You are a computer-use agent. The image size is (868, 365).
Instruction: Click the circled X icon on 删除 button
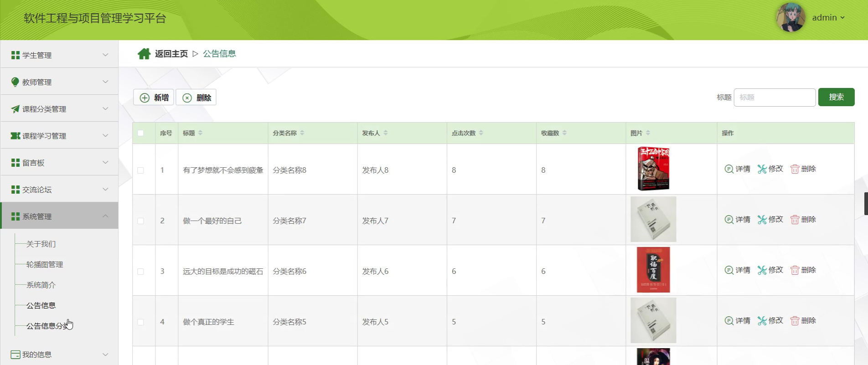coord(187,98)
